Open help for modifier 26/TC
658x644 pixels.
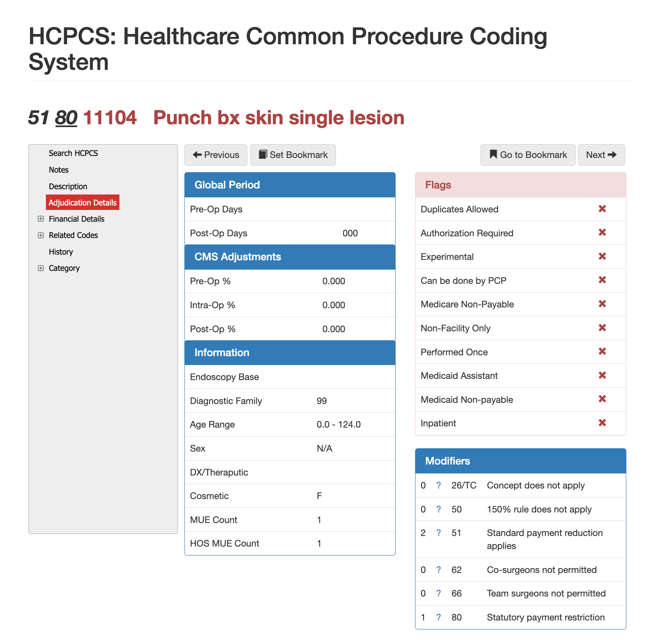(x=439, y=485)
